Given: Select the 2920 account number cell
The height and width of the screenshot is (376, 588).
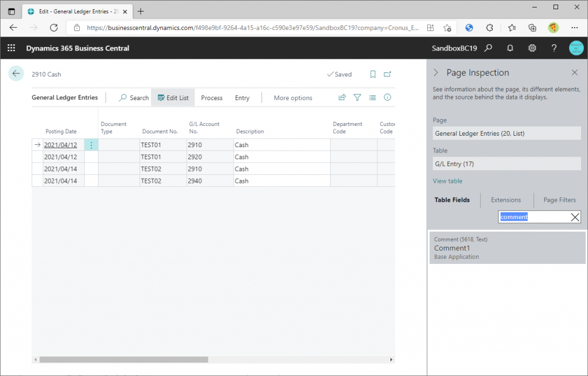Looking at the screenshot, I should 210,157.
